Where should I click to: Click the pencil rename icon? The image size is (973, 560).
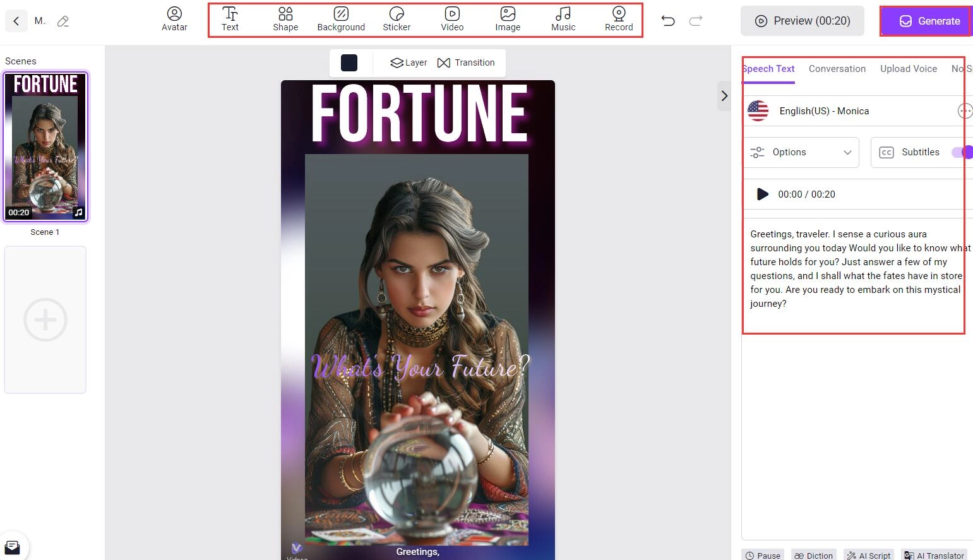(63, 21)
